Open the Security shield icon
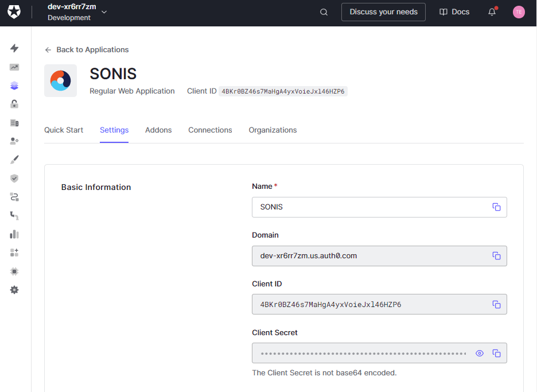Viewport: 537px width, 392px height. (14, 178)
